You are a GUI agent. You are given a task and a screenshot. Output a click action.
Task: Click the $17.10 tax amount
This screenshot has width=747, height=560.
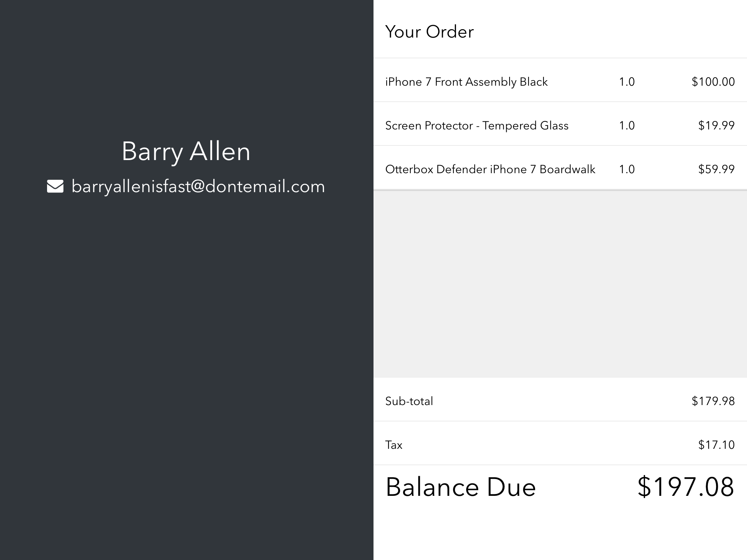(x=716, y=445)
